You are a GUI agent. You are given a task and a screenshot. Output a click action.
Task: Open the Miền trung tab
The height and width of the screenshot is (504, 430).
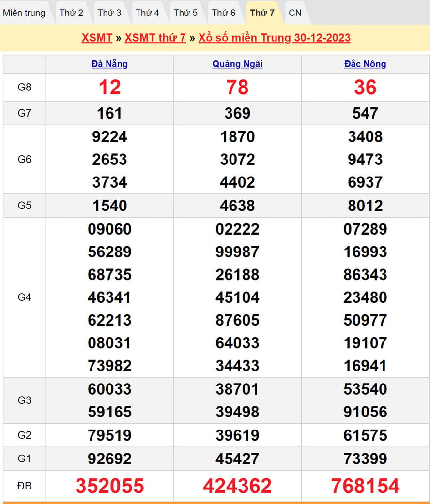tap(24, 13)
